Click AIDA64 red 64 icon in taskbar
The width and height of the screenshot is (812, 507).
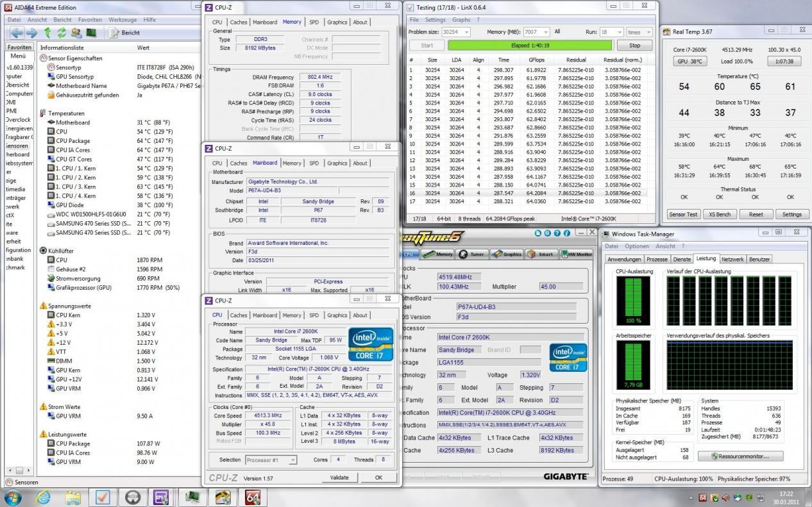[252, 497]
